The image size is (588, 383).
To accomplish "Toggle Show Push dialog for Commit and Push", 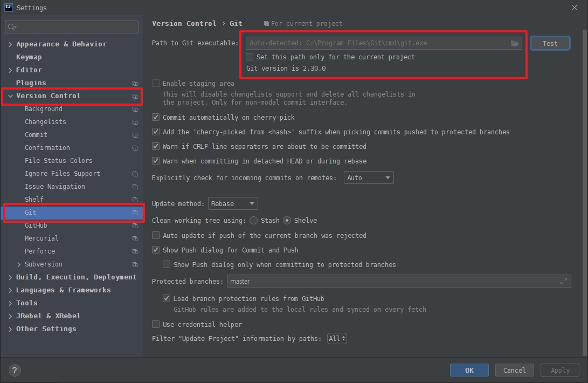I will [x=156, y=250].
